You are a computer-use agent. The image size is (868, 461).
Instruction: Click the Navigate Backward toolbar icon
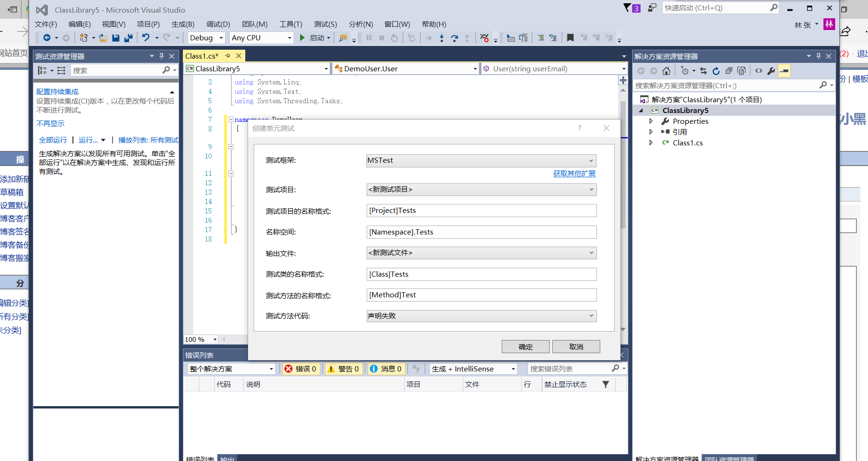tap(47, 38)
